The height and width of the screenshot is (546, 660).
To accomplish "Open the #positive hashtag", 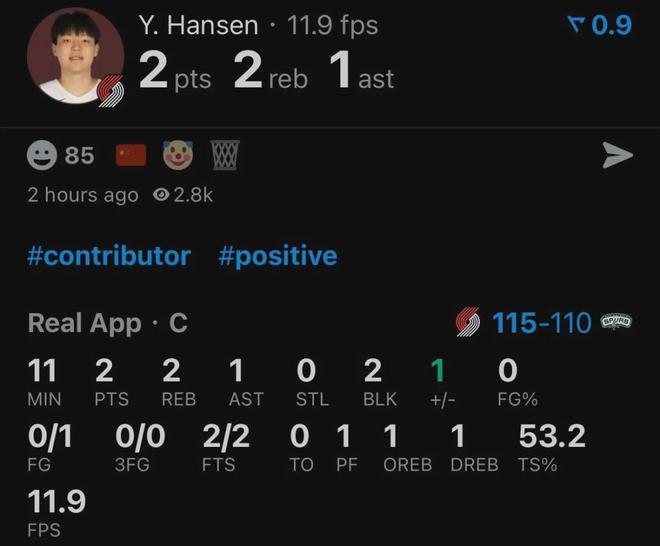I will [x=277, y=256].
